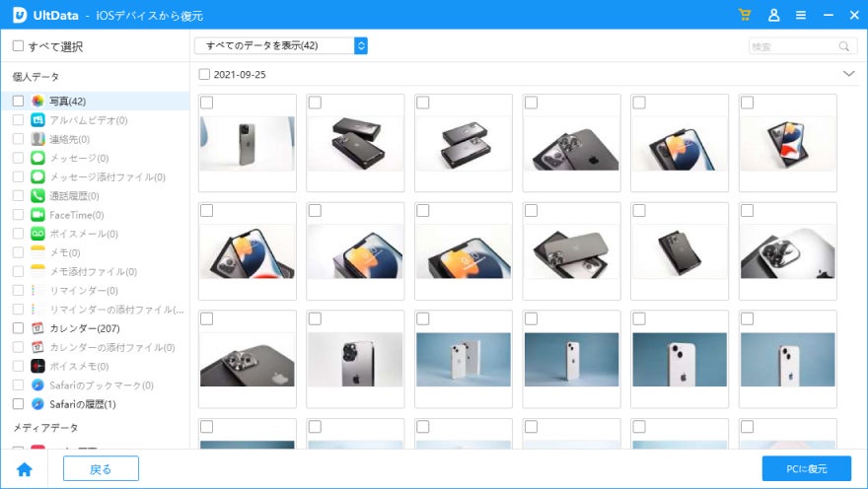The height and width of the screenshot is (489, 868).
Task: Click the メディアデータ section heading
Action: click(x=45, y=428)
